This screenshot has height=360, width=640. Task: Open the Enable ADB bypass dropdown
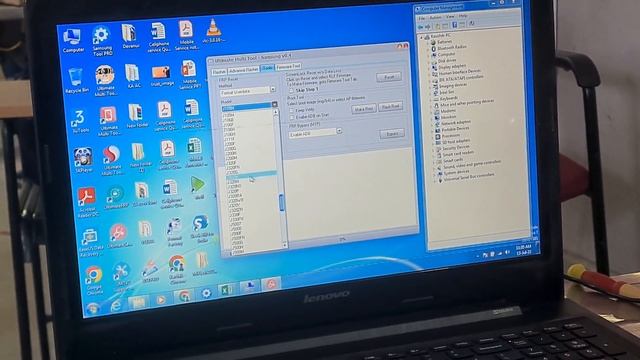(x=339, y=131)
